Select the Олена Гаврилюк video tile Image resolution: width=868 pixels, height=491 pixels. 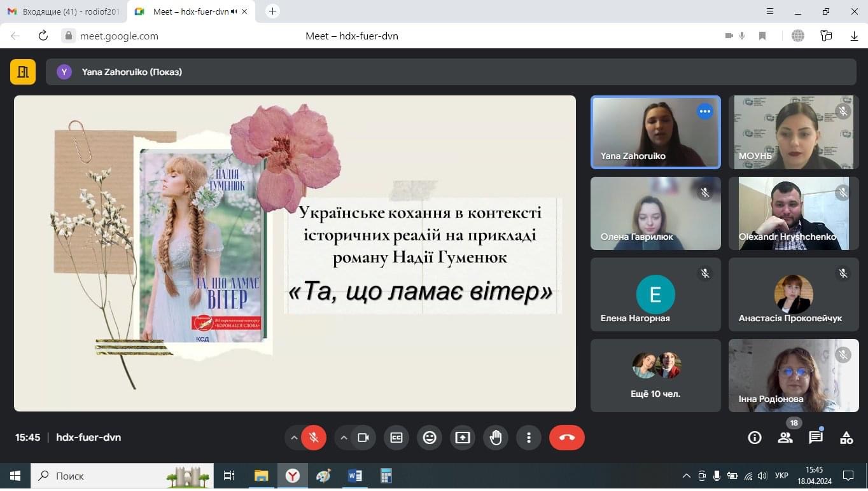(x=655, y=213)
